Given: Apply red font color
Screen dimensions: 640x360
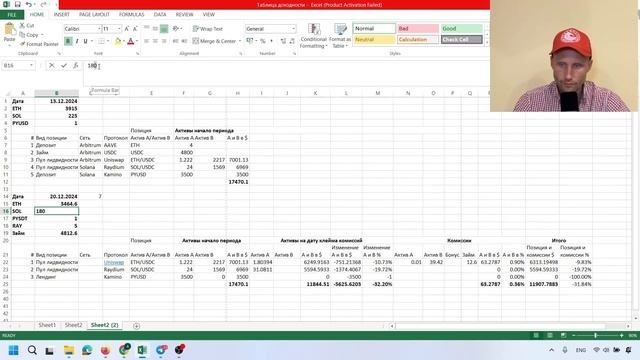Looking at the screenshot, I should coord(131,41).
